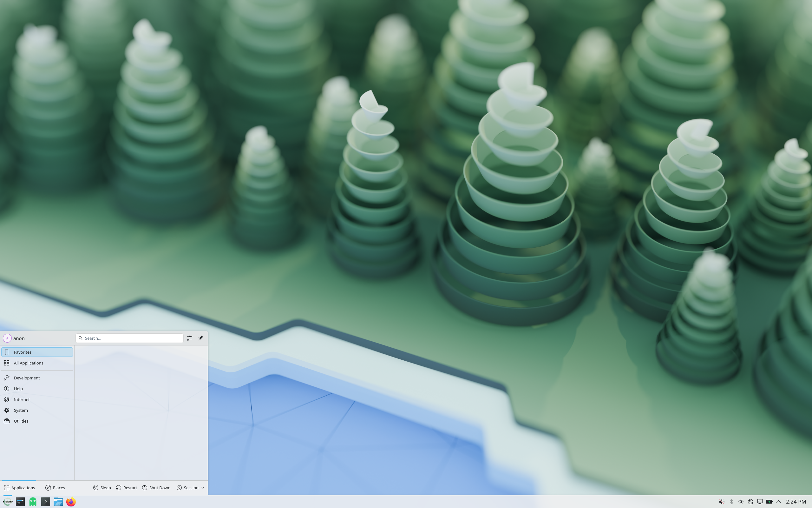Open the launcher configure settings icon
This screenshot has height=508, width=812.
pos(190,338)
